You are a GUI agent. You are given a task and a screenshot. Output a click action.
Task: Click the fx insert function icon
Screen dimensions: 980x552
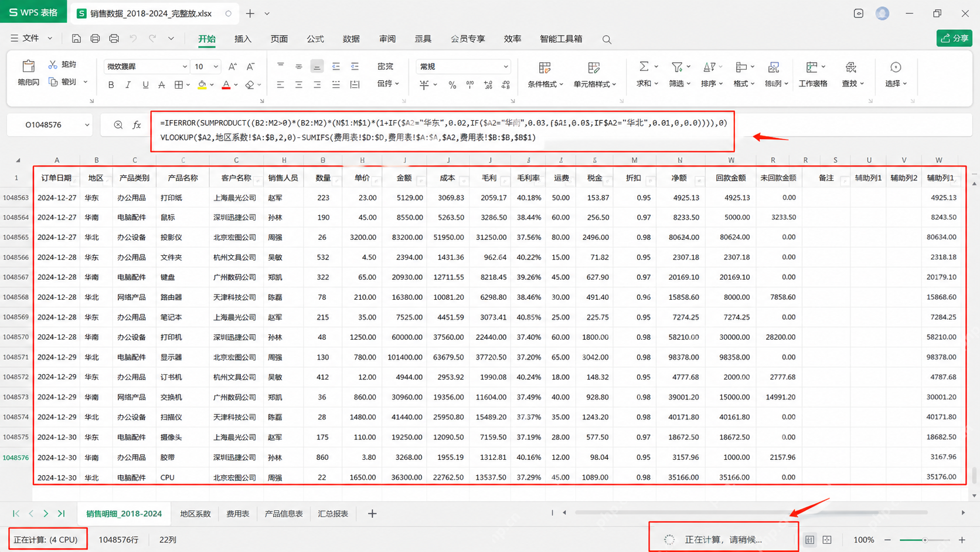point(137,125)
